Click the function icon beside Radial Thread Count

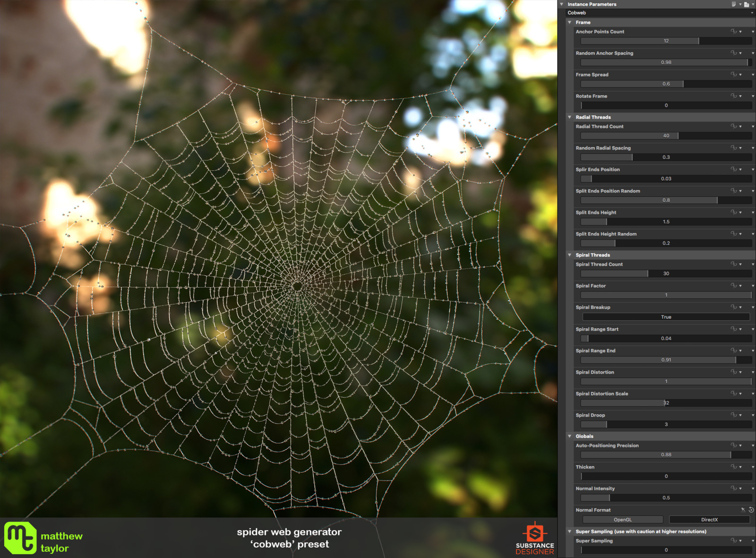734,126
